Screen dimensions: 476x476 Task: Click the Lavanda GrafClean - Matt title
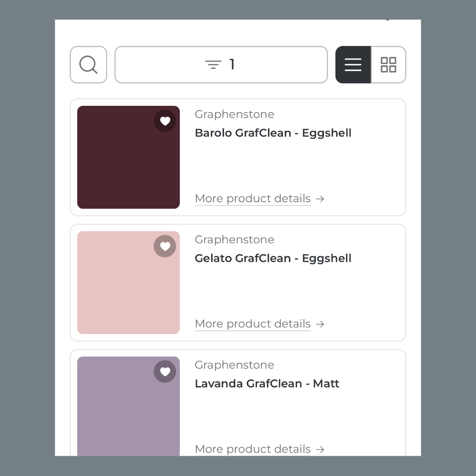tap(267, 383)
